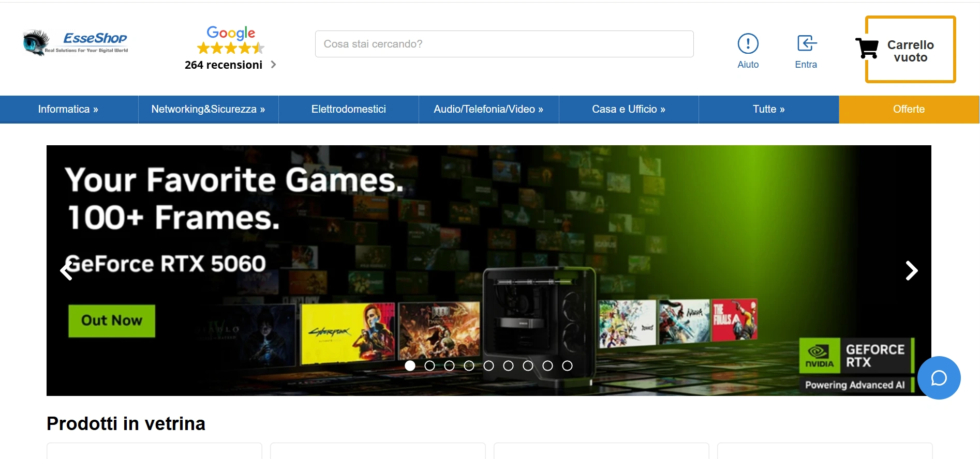
Task: Select the eighth carousel slide dot
Action: (x=547, y=366)
